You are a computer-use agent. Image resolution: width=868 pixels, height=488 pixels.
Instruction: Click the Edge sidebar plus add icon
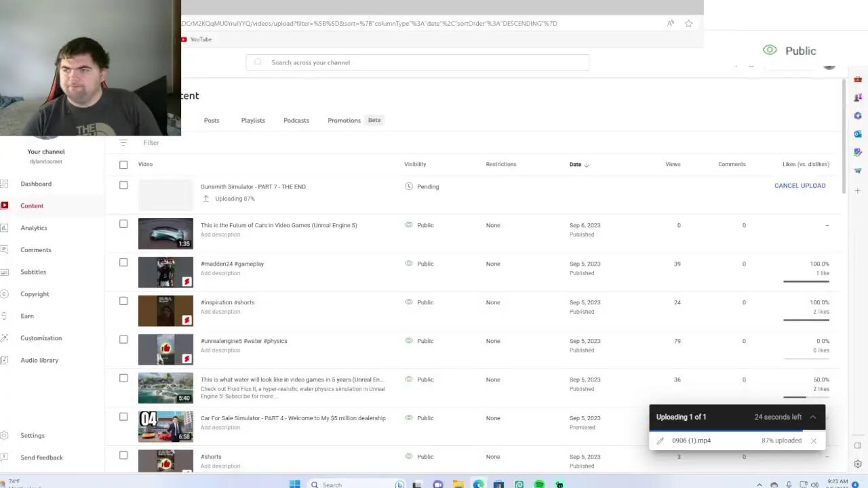[858, 191]
